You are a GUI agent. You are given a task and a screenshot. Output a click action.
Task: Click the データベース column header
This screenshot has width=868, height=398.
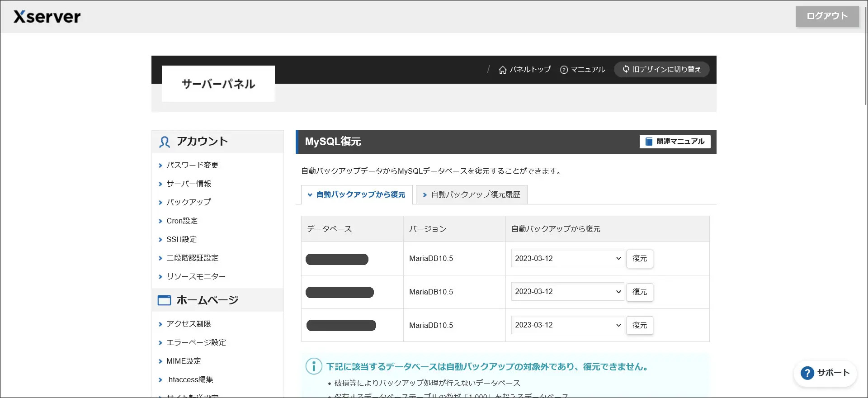352,229
